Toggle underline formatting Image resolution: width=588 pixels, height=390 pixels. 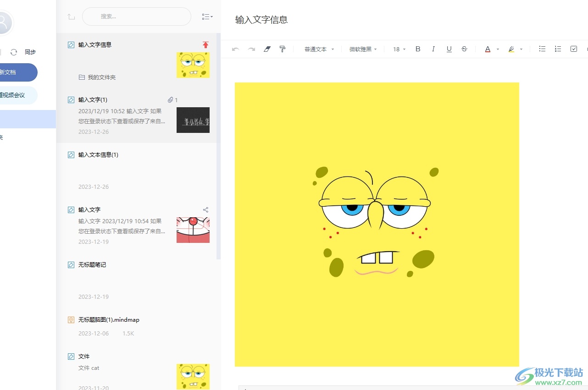click(x=449, y=49)
